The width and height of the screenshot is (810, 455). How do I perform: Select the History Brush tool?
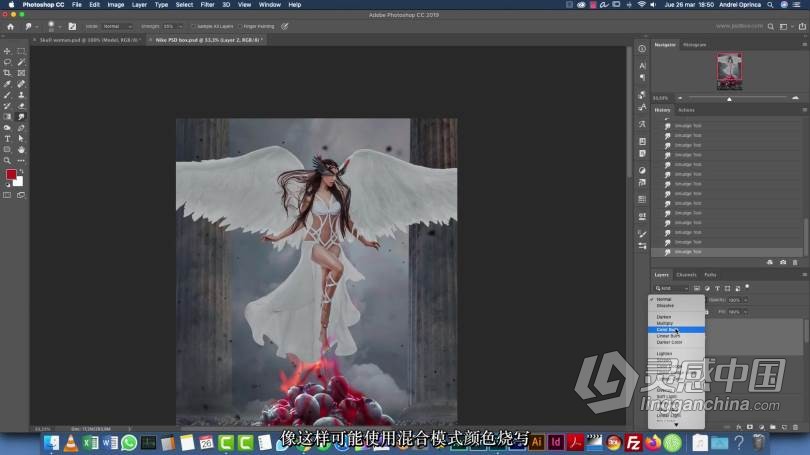(7, 106)
